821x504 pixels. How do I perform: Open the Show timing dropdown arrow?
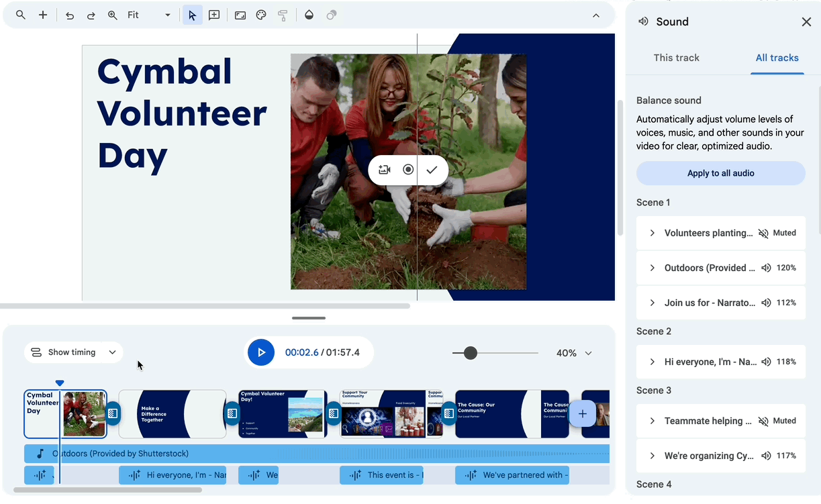point(112,352)
